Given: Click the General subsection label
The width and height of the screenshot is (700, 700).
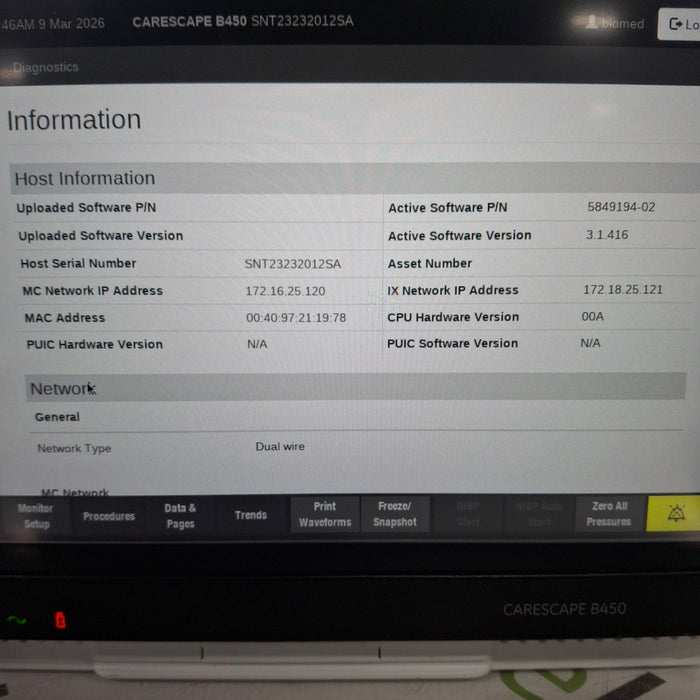Looking at the screenshot, I should pyautogui.click(x=57, y=417).
